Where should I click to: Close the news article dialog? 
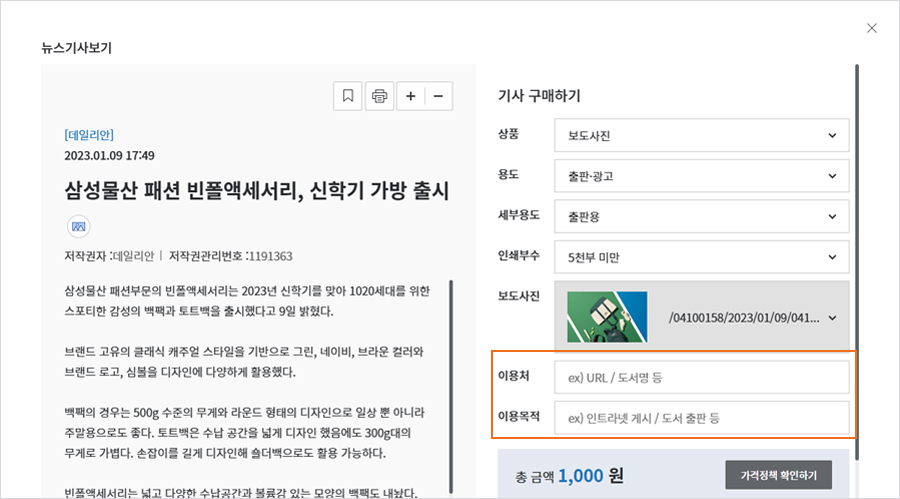click(871, 28)
